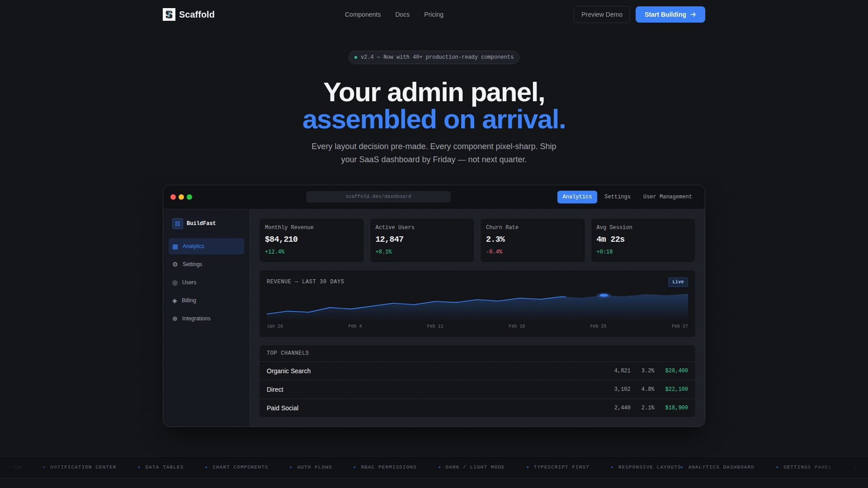Click the Direct channel row
Viewport: 868px width, 488px height.
(477, 389)
